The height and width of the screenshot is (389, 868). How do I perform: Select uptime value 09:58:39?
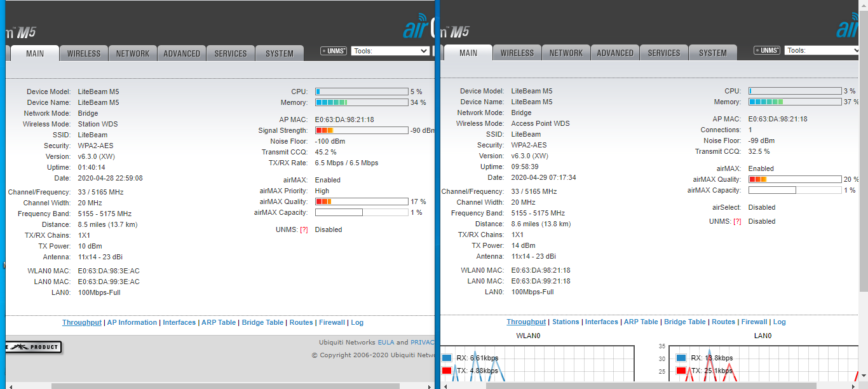[x=525, y=167]
